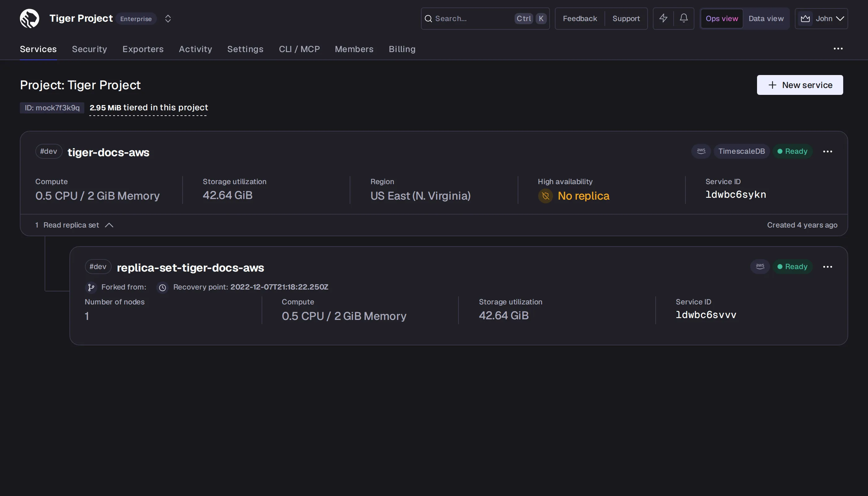The width and height of the screenshot is (868, 496).
Task: Click the Feedback button
Action: [579, 18]
